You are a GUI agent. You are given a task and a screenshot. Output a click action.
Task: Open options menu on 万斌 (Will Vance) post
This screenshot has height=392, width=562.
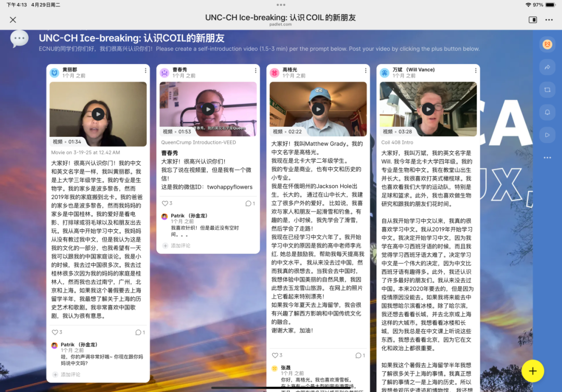(475, 71)
